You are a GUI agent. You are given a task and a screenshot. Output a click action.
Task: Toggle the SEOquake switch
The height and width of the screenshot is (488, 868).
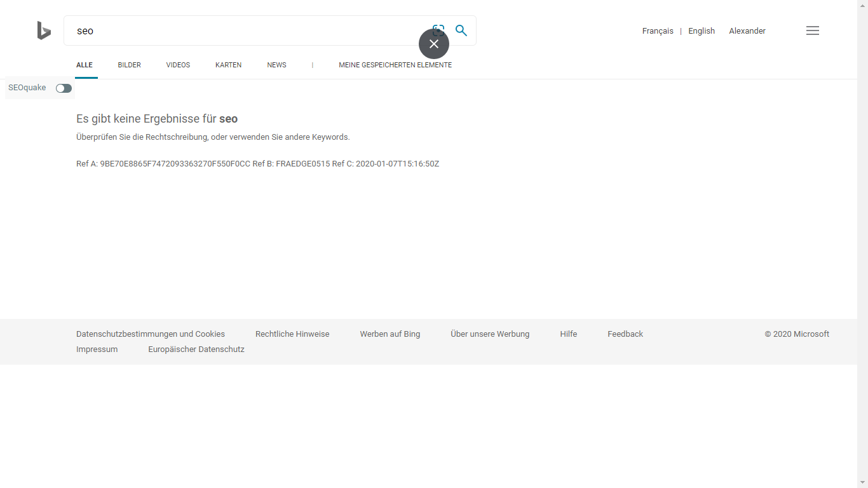pyautogui.click(x=64, y=88)
